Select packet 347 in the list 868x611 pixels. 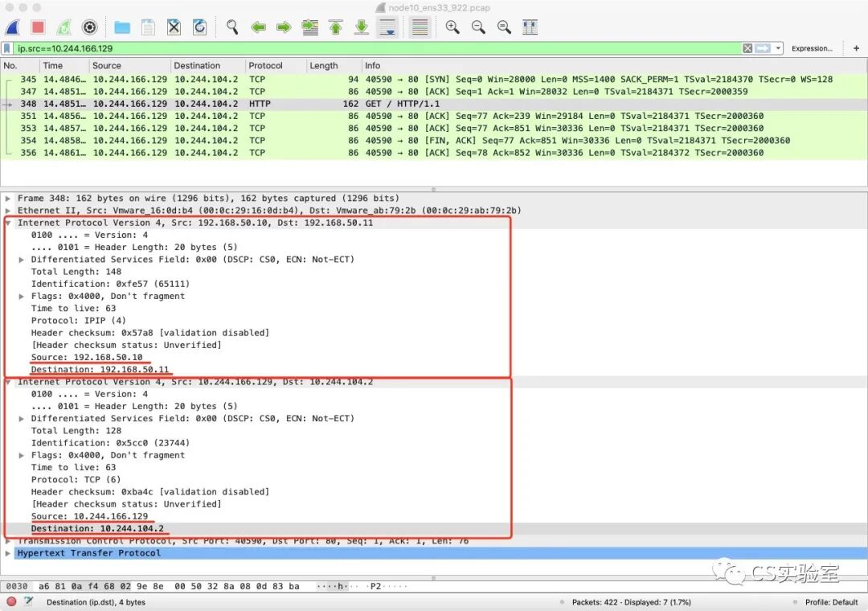pos(434,92)
